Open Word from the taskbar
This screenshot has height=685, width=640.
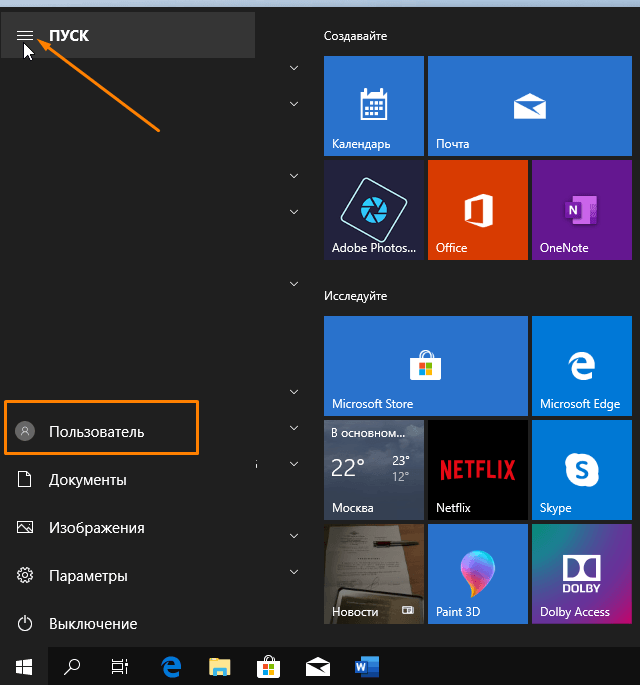pyautogui.click(x=367, y=667)
